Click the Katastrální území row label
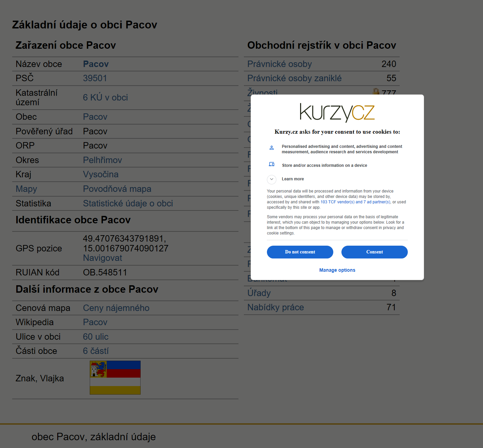483x448 pixels. (37, 97)
